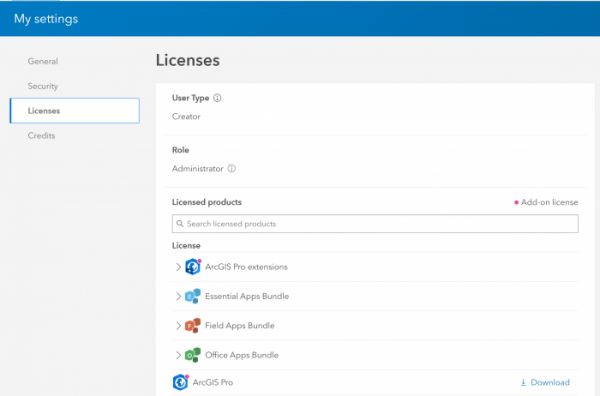This screenshot has height=396, width=600.
Task: Open the Security settings tab
Action: click(43, 86)
